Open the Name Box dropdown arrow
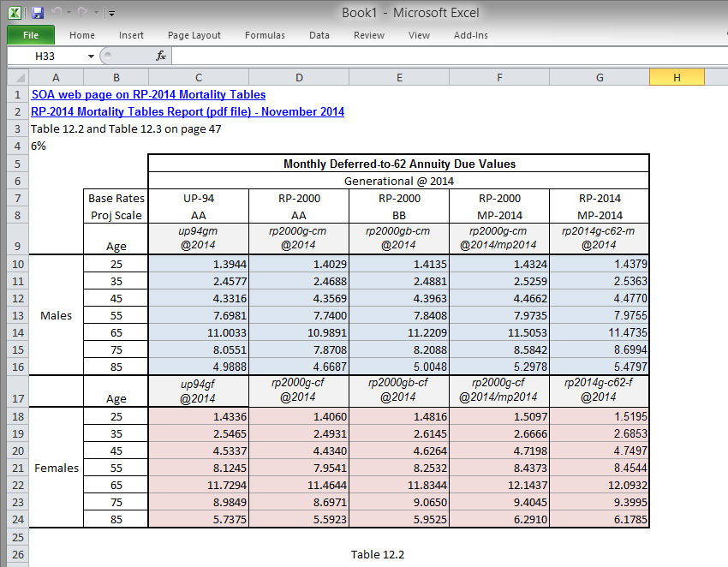728x567 pixels. (x=91, y=57)
